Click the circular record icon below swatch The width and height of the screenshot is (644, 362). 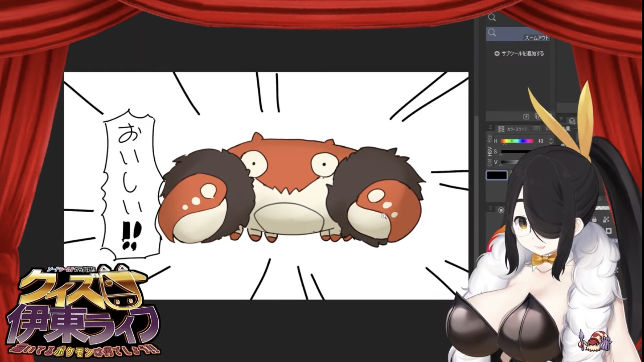[x=501, y=210]
